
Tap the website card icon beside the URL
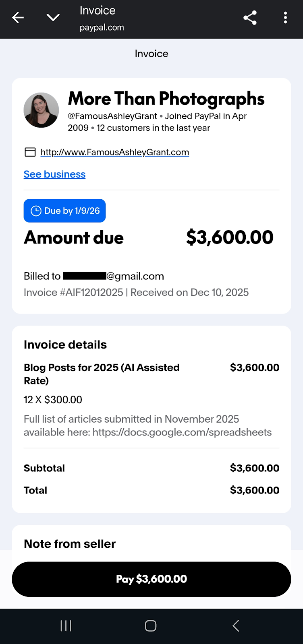pos(30,152)
